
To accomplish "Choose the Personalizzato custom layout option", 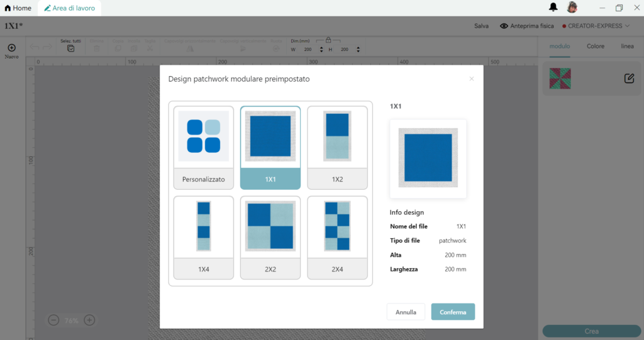I will 204,147.
